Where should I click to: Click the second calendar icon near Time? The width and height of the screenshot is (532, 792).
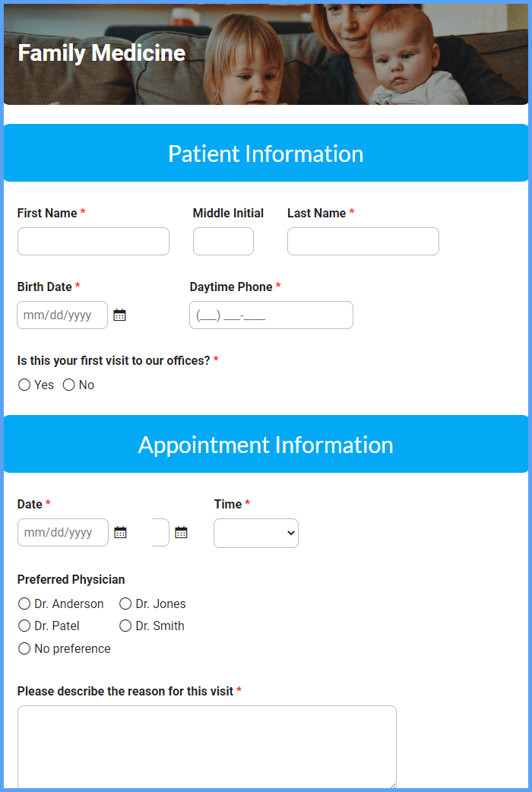[x=182, y=532]
